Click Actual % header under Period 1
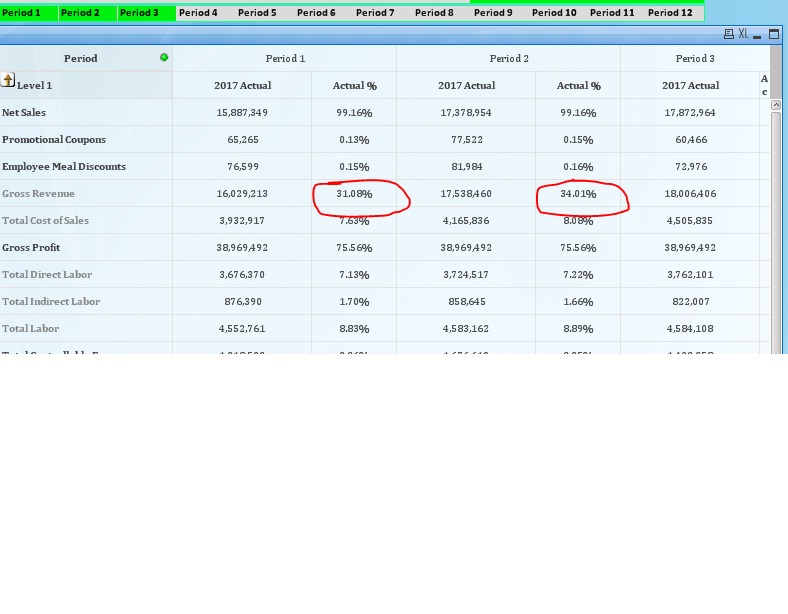788x614 pixels. tap(354, 85)
